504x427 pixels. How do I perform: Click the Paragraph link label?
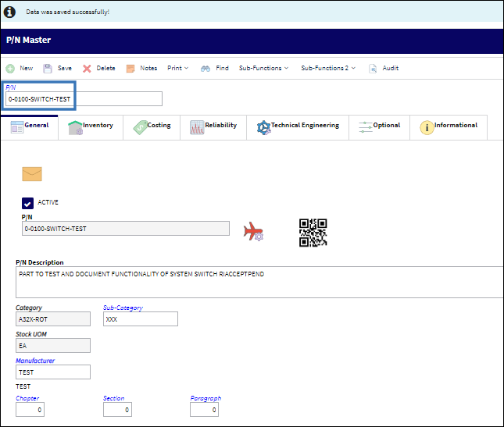[x=206, y=398]
